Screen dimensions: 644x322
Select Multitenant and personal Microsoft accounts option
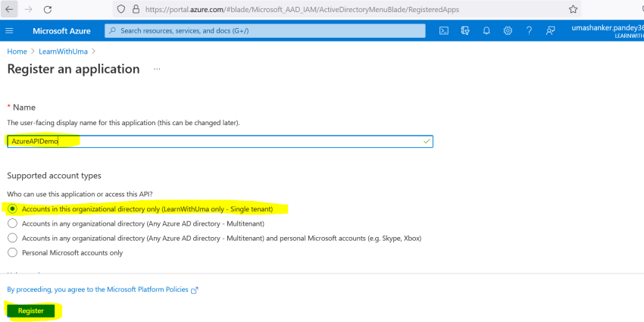click(x=12, y=238)
